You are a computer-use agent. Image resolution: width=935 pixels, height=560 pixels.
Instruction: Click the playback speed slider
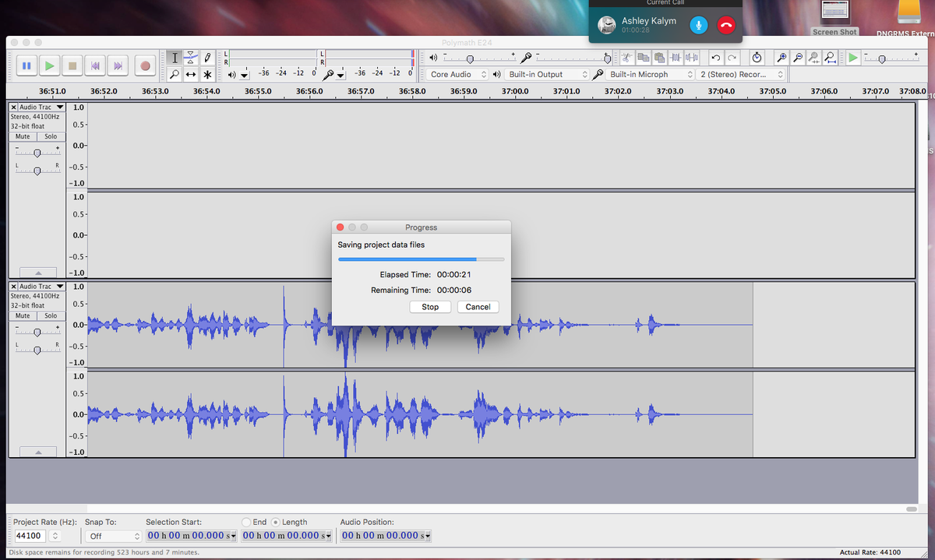[x=892, y=58]
